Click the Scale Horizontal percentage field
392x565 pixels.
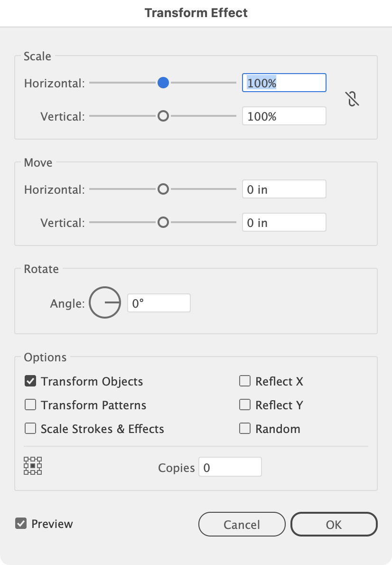pyautogui.click(x=284, y=83)
